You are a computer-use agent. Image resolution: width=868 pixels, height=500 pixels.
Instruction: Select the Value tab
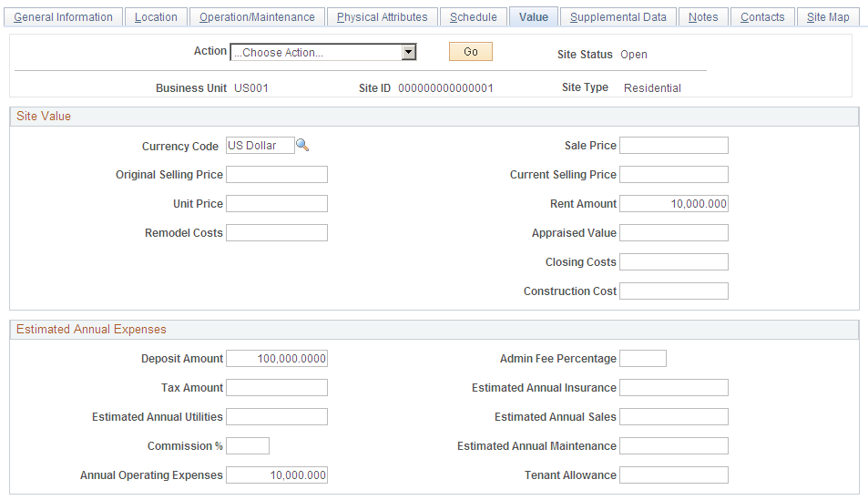pos(534,17)
